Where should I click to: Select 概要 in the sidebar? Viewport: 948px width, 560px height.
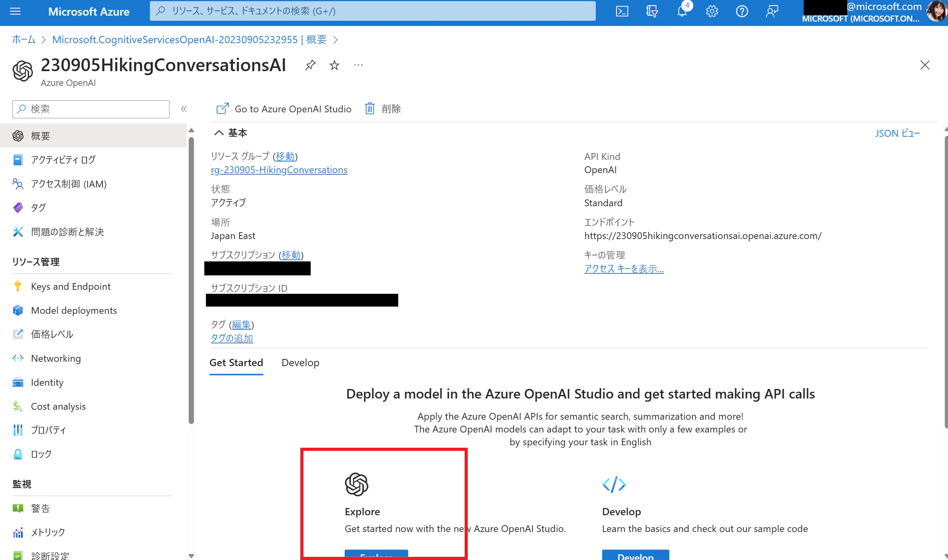click(93, 136)
